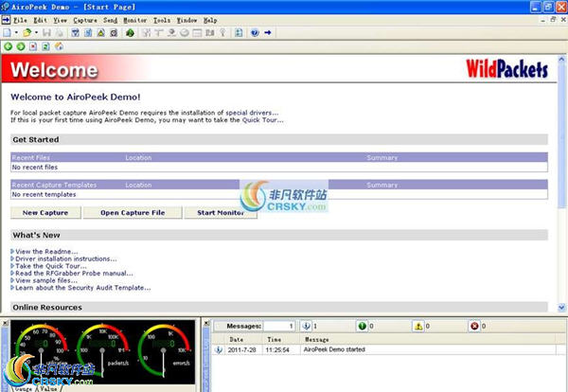Open the dropdown arrow next to Open folder icon

[36, 33]
